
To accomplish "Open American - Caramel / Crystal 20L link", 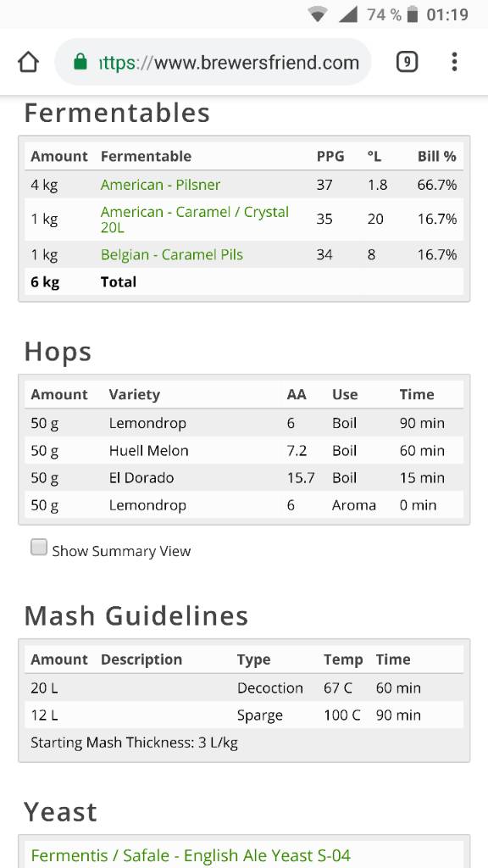I will 195,220.
